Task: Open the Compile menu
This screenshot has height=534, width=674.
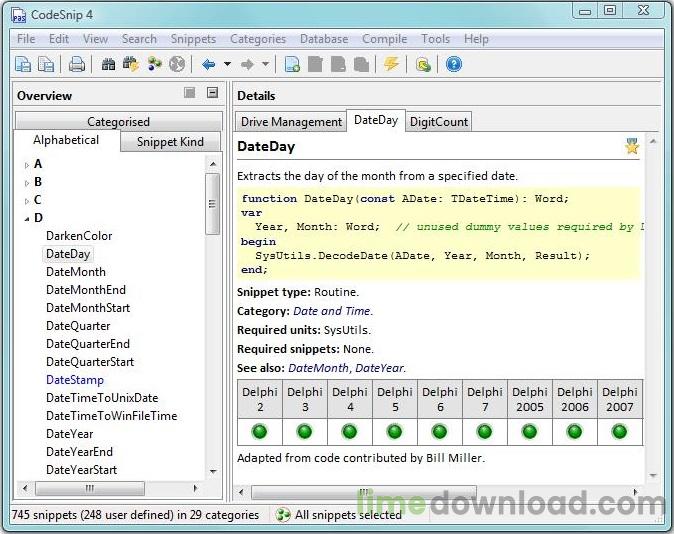Action: tap(384, 39)
